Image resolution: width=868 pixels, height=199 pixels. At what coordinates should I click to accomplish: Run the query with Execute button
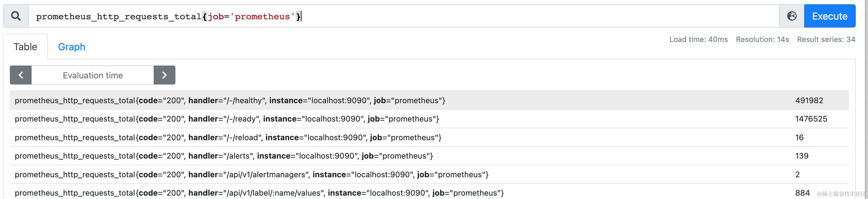tap(830, 16)
